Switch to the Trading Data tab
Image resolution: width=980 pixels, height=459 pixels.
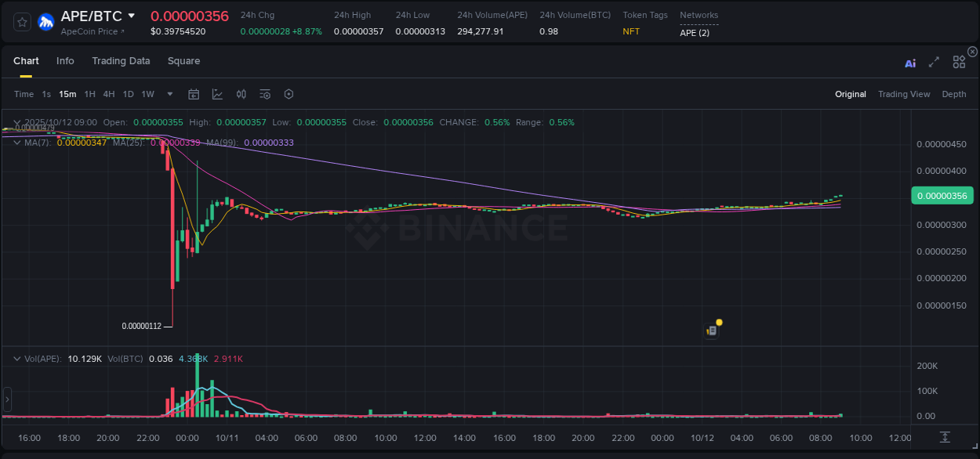(x=121, y=60)
